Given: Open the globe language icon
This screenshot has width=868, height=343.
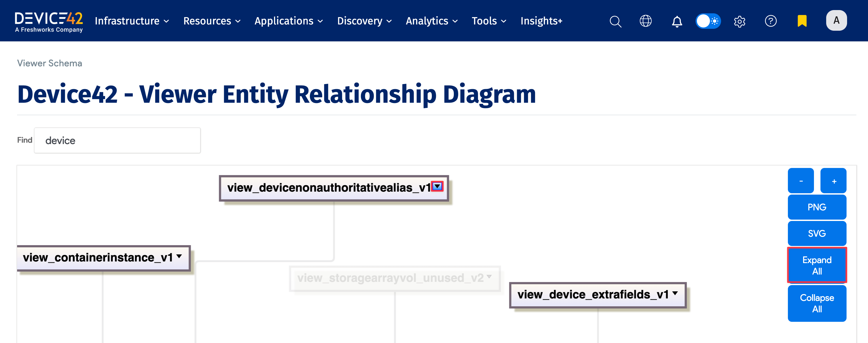Looking at the screenshot, I should coord(645,21).
